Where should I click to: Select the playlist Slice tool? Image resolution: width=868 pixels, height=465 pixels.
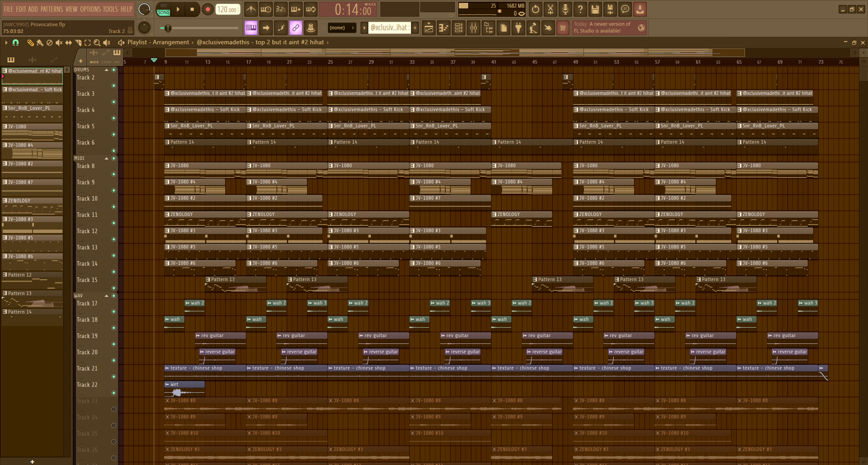click(78, 42)
